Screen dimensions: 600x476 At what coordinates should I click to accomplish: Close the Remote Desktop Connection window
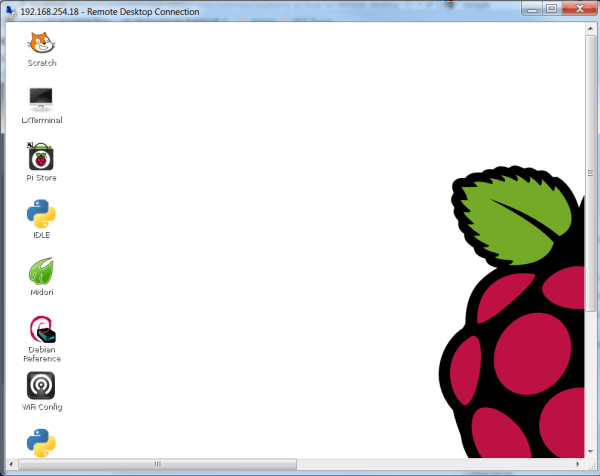click(x=580, y=9)
